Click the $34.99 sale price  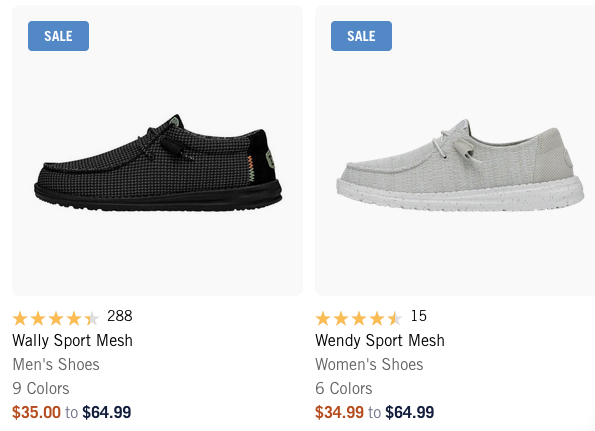339,412
